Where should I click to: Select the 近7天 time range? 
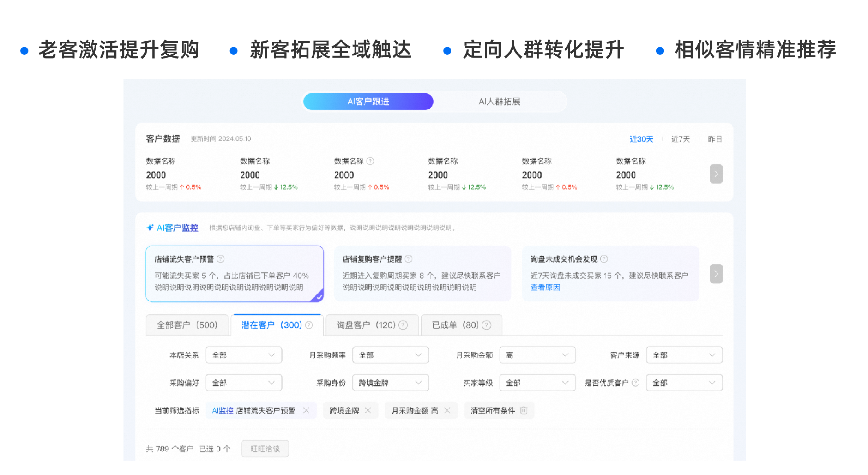680,139
